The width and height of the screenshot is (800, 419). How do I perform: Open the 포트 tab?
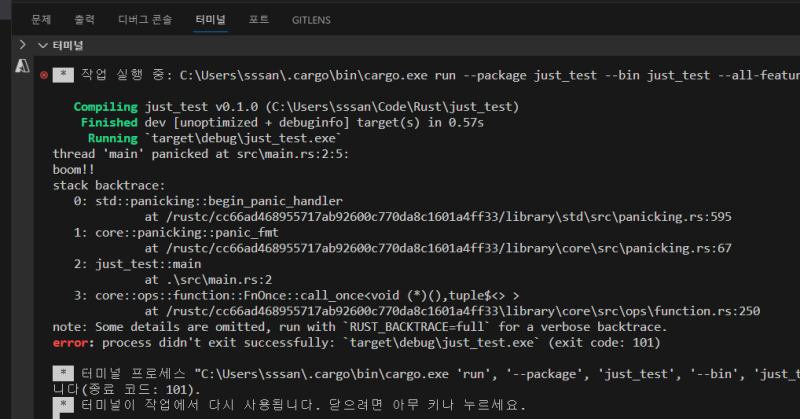click(x=259, y=19)
